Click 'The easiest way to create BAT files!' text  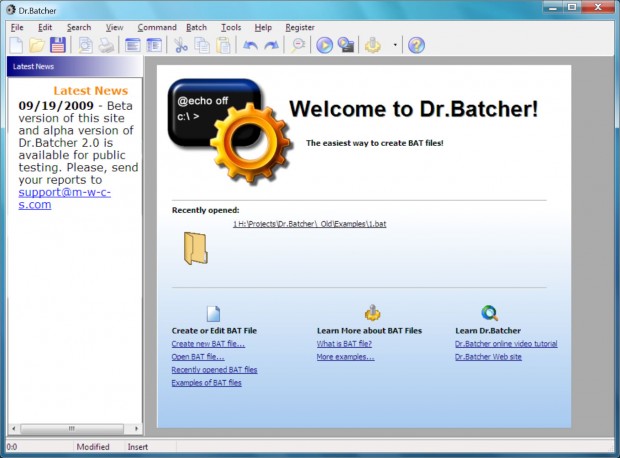pos(374,143)
